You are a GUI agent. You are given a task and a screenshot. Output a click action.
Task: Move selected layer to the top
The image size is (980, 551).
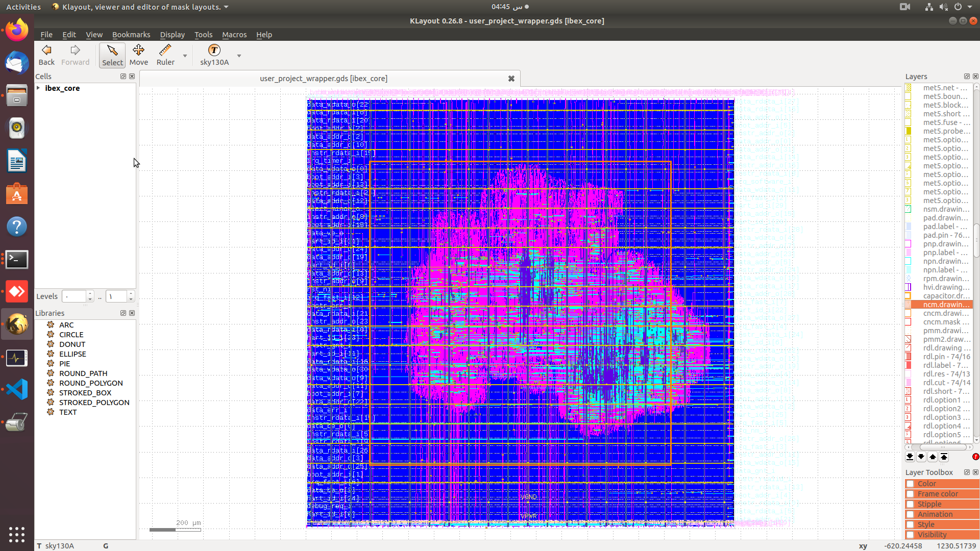click(x=944, y=457)
